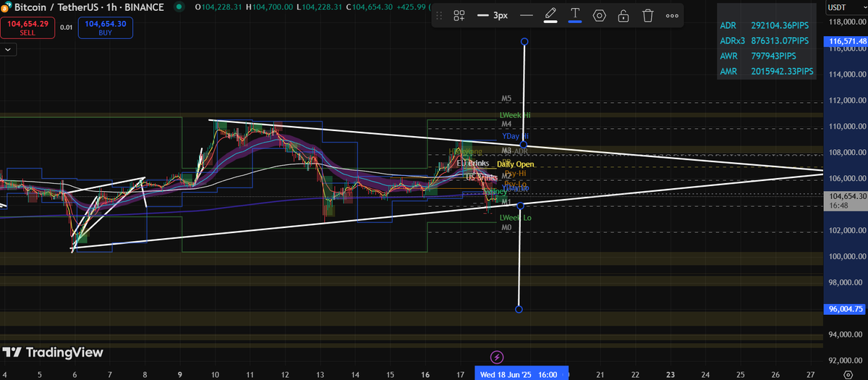The width and height of the screenshot is (868, 380).
Task: Click the LWeek Hi level label
Action: coord(515,115)
